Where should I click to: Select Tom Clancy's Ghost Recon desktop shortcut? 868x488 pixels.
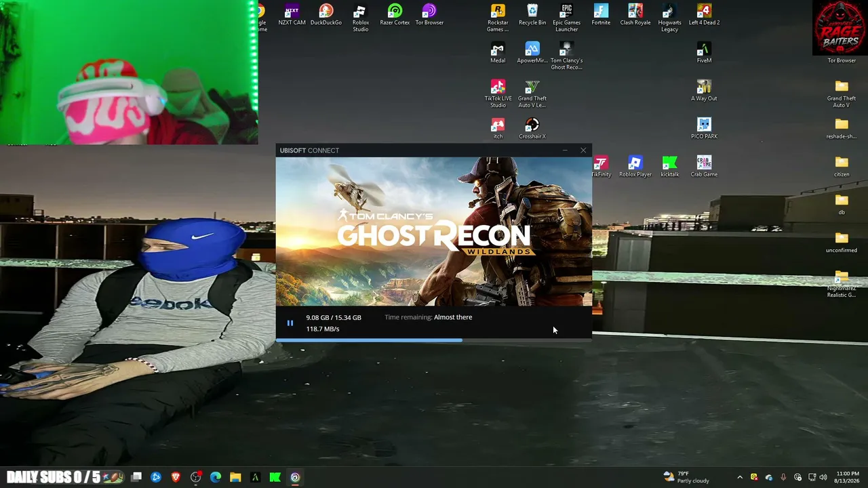[x=567, y=57]
